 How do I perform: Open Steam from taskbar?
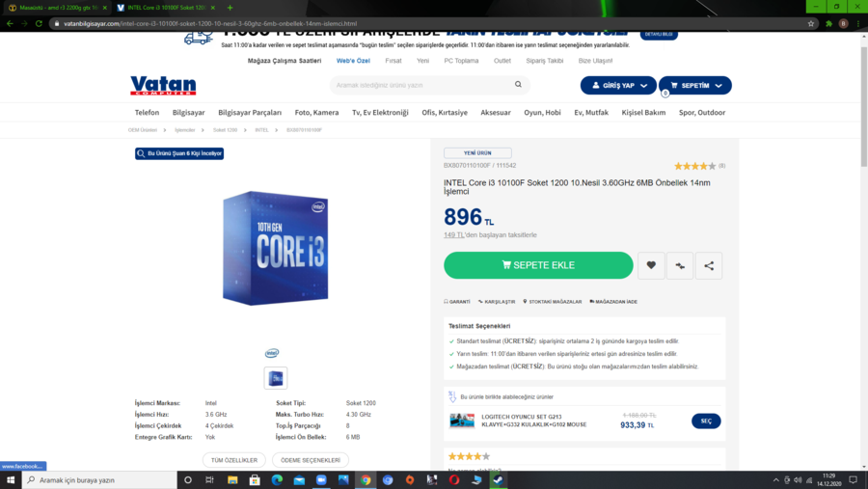pyautogui.click(x=499, y=479)
